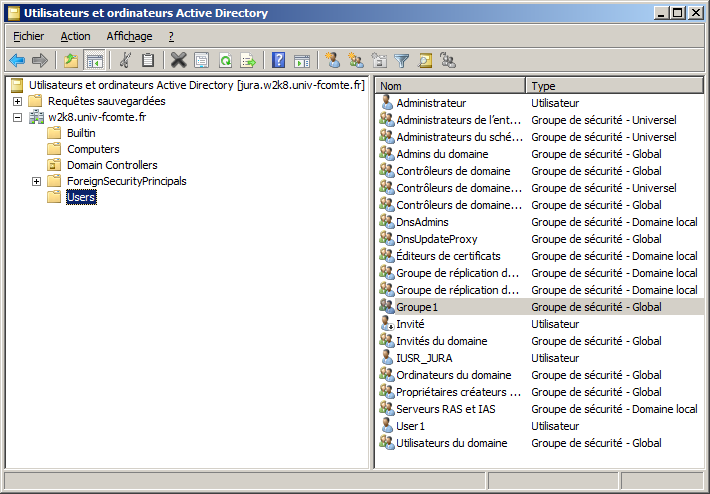Image resolution: width=710 pixels, height=494 pixels.
Task: Click the Export list toolbar icon
Action: coord(248,61)
